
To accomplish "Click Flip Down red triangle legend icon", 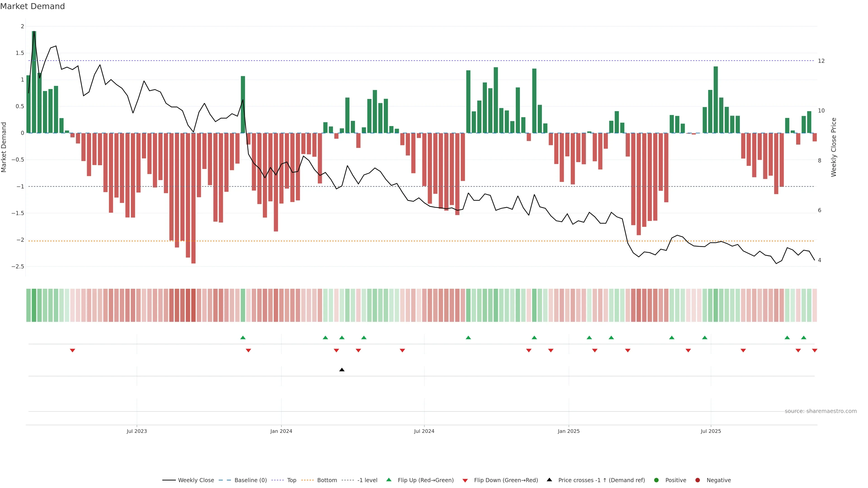I will 465,481.
